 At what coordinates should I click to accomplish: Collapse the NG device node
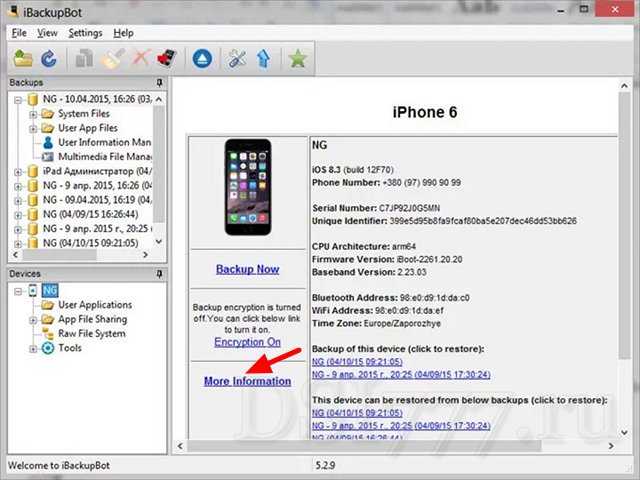click(18, 291)
